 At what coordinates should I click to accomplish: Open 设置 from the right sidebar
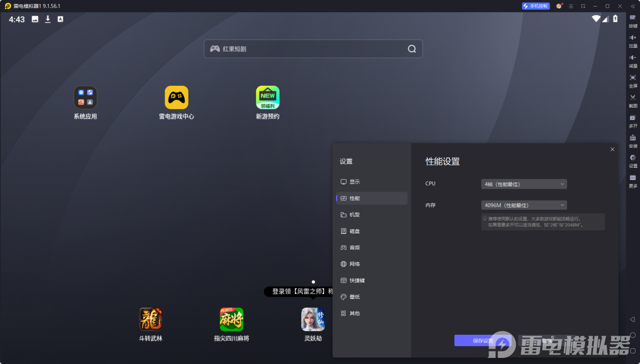(x=632, y=161)
